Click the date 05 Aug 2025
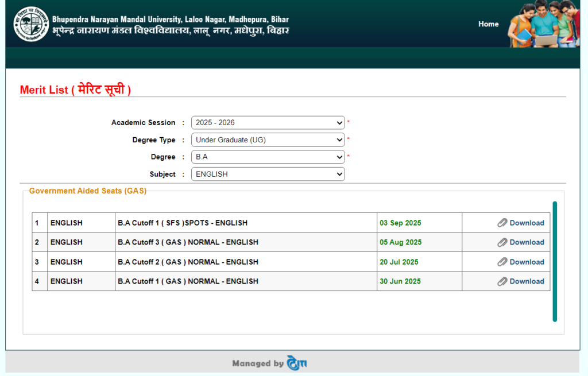Image resolution: width=588 pixels, height=376 pixels. pos(400,243)
